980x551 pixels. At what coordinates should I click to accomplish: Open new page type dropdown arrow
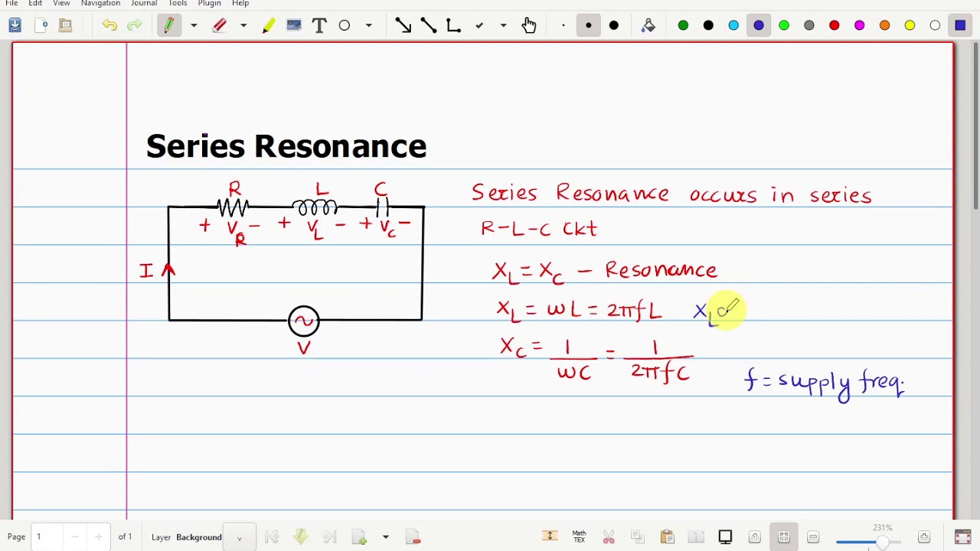point(385,537)
